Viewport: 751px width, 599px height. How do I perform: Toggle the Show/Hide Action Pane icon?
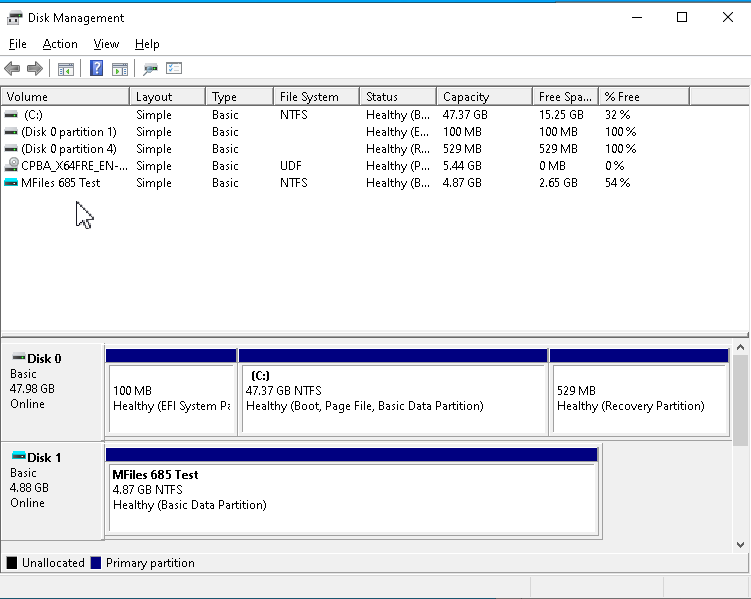point(120,69)
